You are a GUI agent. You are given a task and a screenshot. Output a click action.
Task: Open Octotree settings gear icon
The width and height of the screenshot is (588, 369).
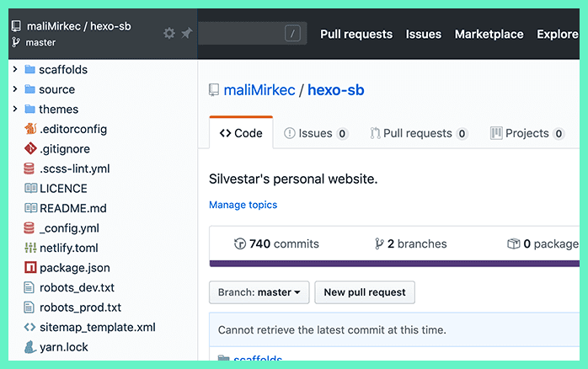pos(169,34)
